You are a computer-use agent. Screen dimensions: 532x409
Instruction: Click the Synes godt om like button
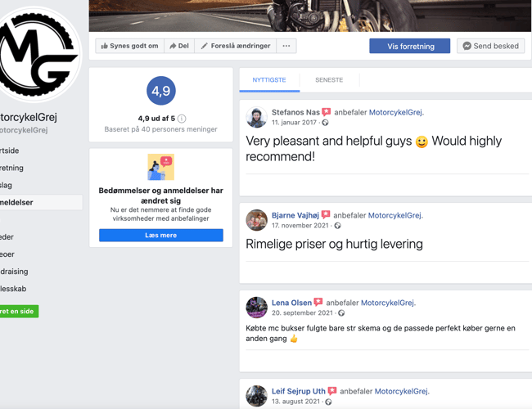point(130,46)
